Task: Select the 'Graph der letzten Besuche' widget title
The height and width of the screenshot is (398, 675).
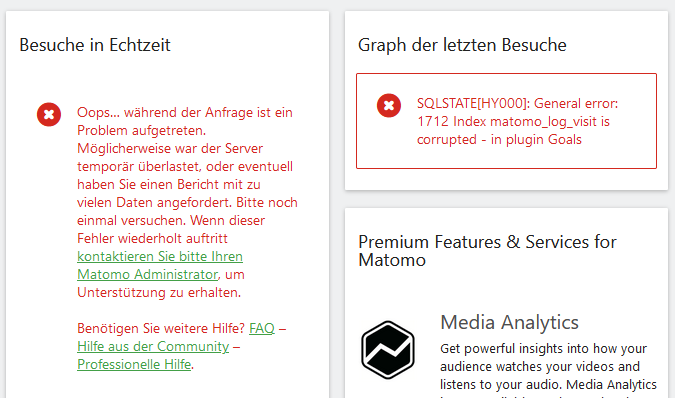Action: (462, 45)
